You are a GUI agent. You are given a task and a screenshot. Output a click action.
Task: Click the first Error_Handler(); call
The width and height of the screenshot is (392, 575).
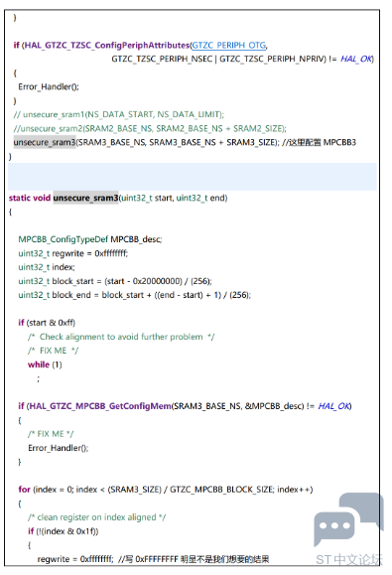[x=49, y=87]
